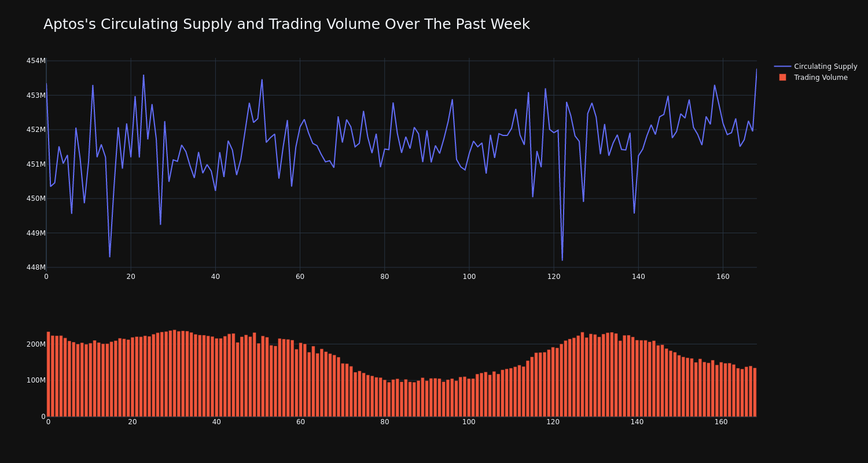868x463 pixels.
Task: Click the 100M label on volume chart
Action: point(36,380)
